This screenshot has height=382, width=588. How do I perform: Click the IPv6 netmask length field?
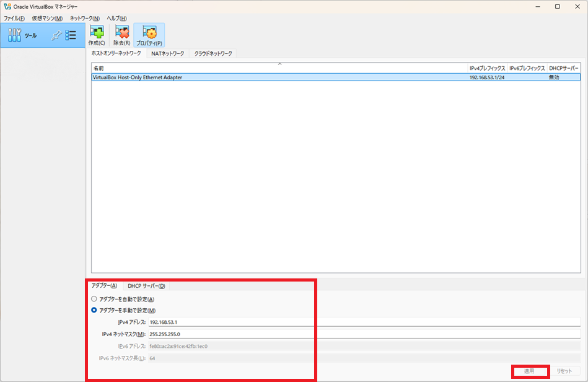coord(364,358)
